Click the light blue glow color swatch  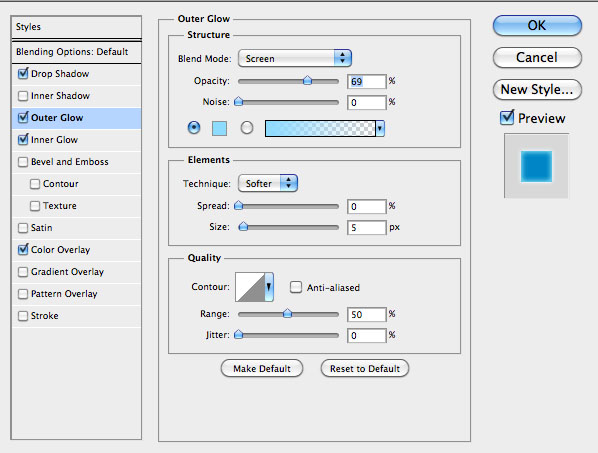[x=219, y=129]
